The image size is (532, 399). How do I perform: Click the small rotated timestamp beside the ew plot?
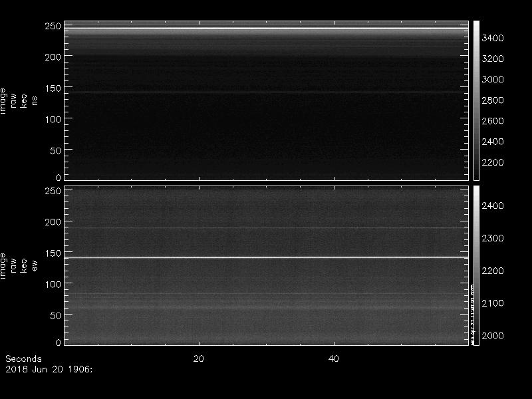(x=473, y=314)
